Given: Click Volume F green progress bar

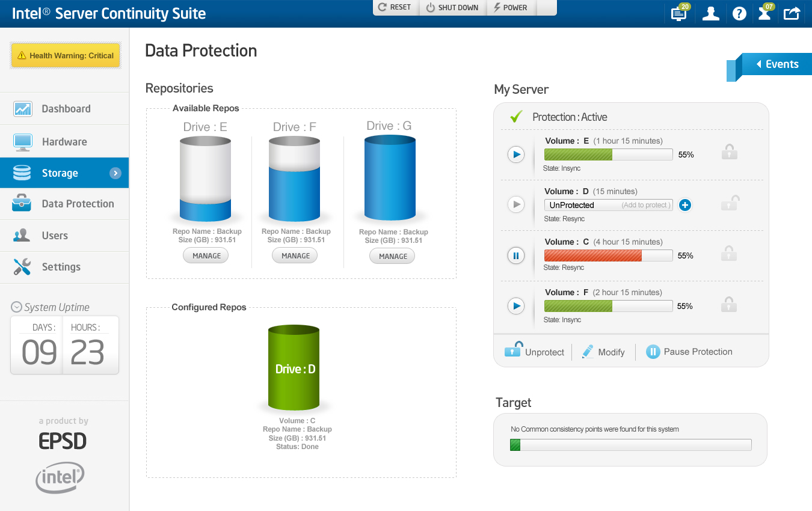Looking at the screenshot, I should pyautogui.click(x=608, y=306).
